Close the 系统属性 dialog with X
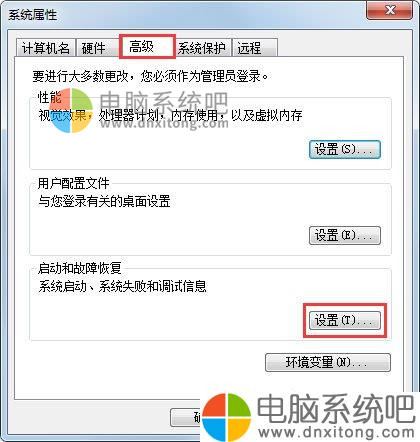This screenshot has width=420, height=442. [x=389, y=10]
